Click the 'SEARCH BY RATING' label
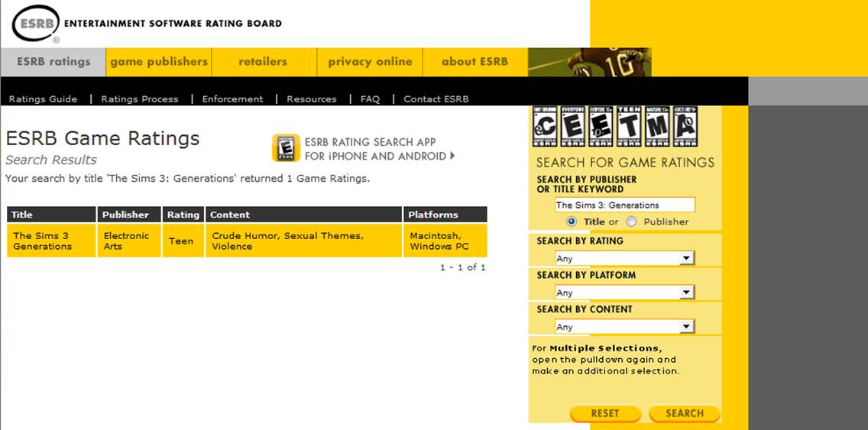Viewport: 868px width, 430px height. (x=580, y=241)
